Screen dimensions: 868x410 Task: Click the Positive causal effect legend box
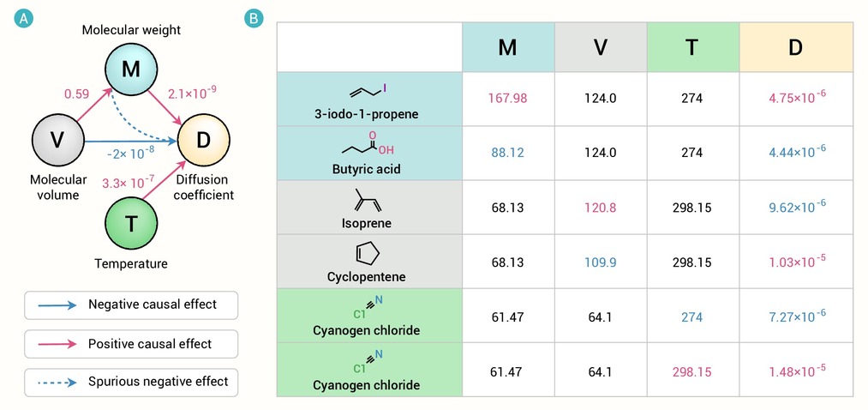(x=131, y=344)
